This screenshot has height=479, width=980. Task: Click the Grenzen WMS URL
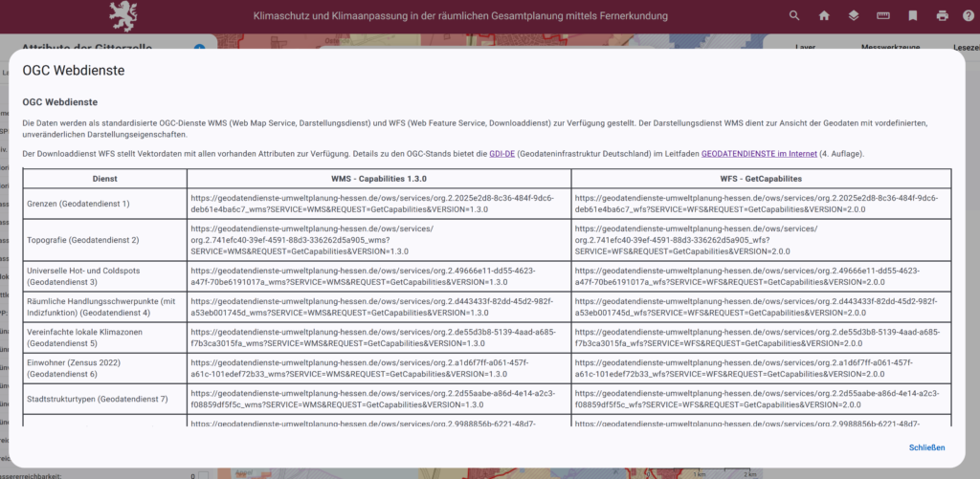[x=372, y=204]
